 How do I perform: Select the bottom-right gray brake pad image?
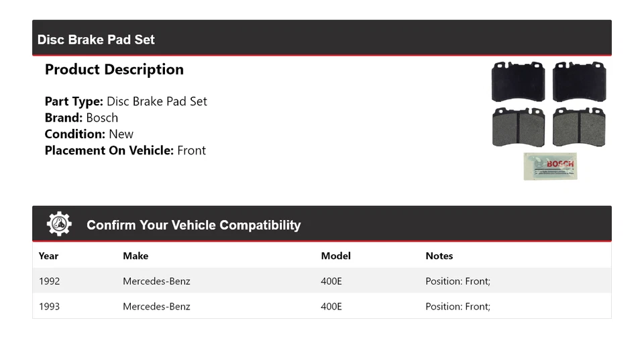point(579,126)
